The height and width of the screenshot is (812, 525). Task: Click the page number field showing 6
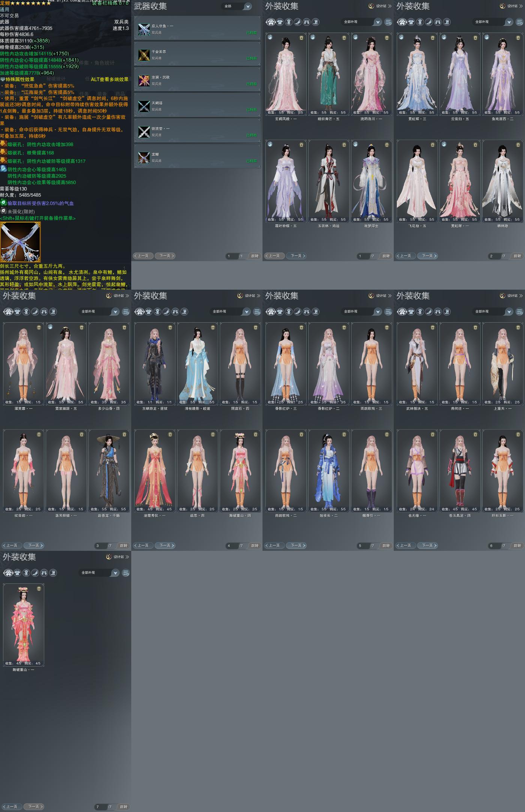click(x=494, y=546)
